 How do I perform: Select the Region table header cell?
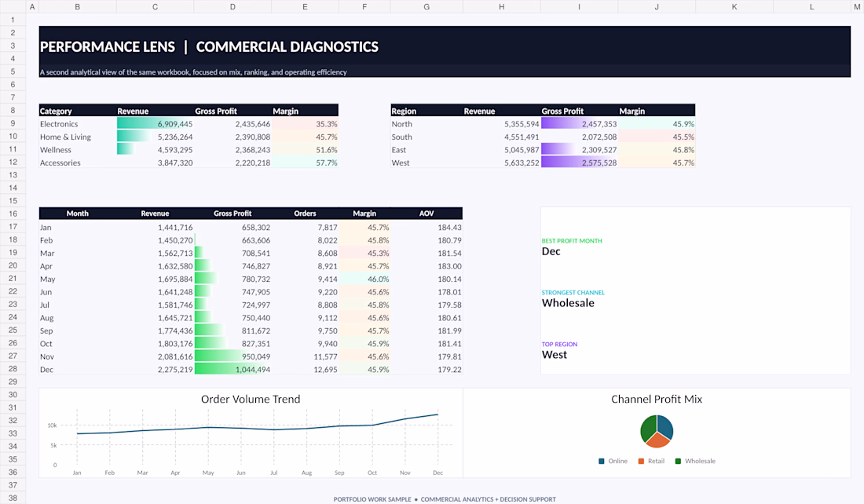427,111
